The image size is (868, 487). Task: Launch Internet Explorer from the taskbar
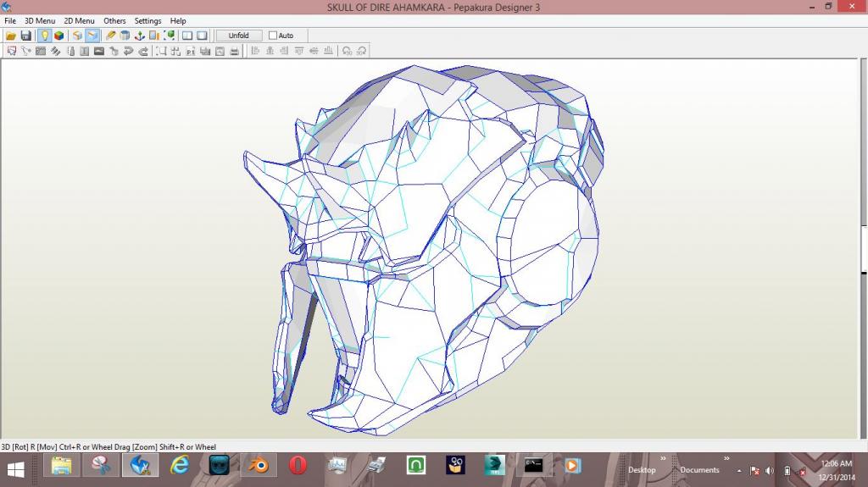click(180, 466)
